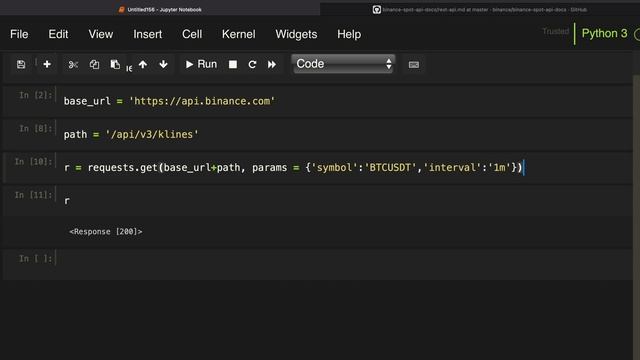Image resolution: width=640 pixels, height=360 pixels.
Task: Click the Trusted notebook indicator
Action: coord(556,31)
